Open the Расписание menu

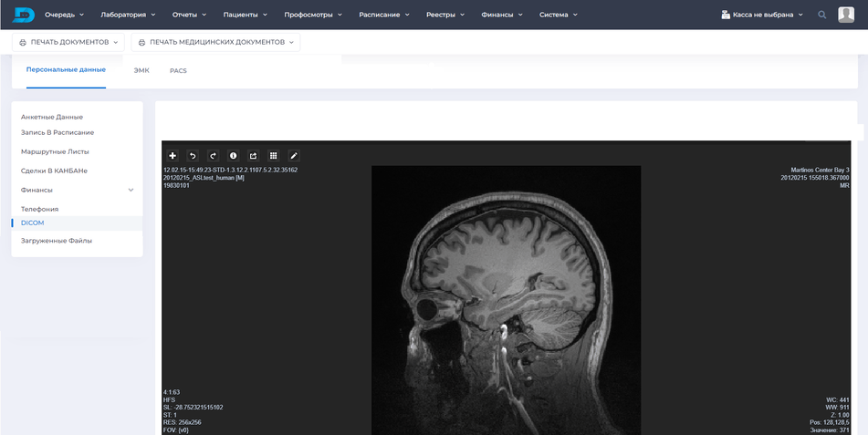tap(384, 15)
